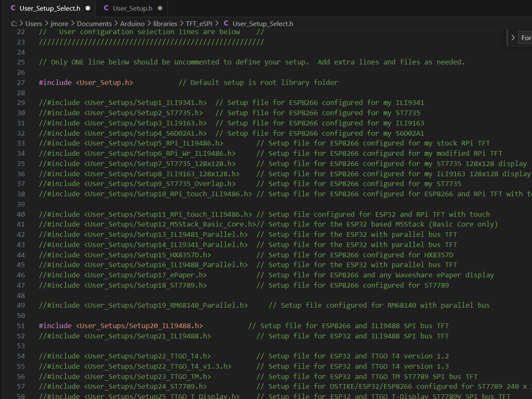This screenshot has width=532, height=399.
Task: Click line number 27 to select that line
Action: (21, 82)
